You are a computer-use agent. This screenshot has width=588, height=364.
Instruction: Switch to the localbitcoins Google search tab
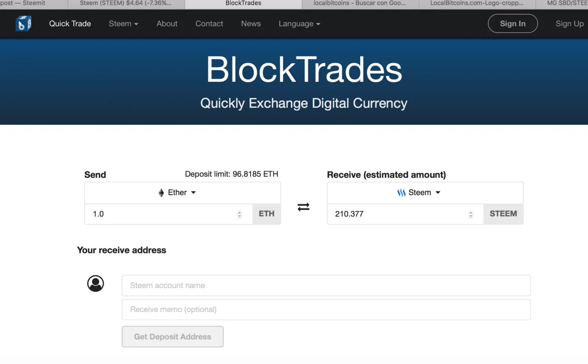click(360, 4)
